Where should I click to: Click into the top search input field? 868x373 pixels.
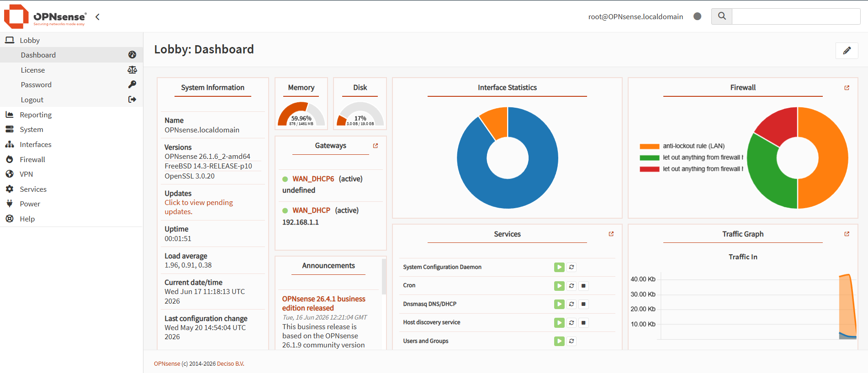point(796,16)
